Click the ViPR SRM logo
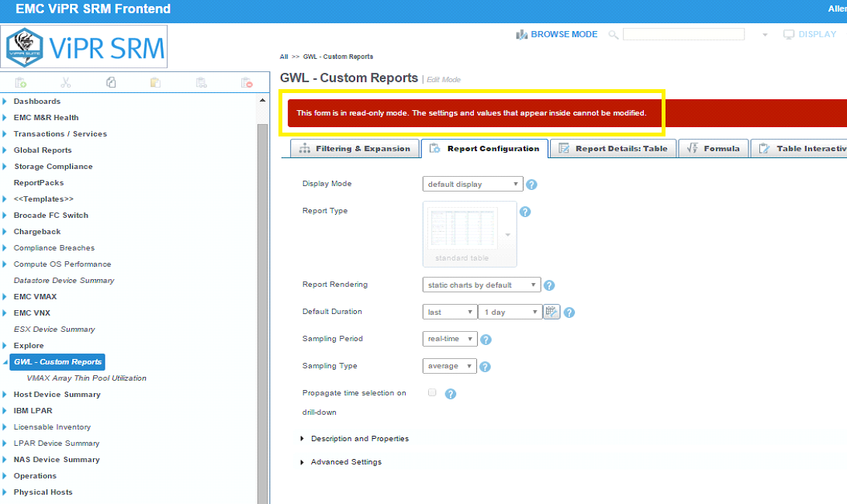 coord(85,47)
